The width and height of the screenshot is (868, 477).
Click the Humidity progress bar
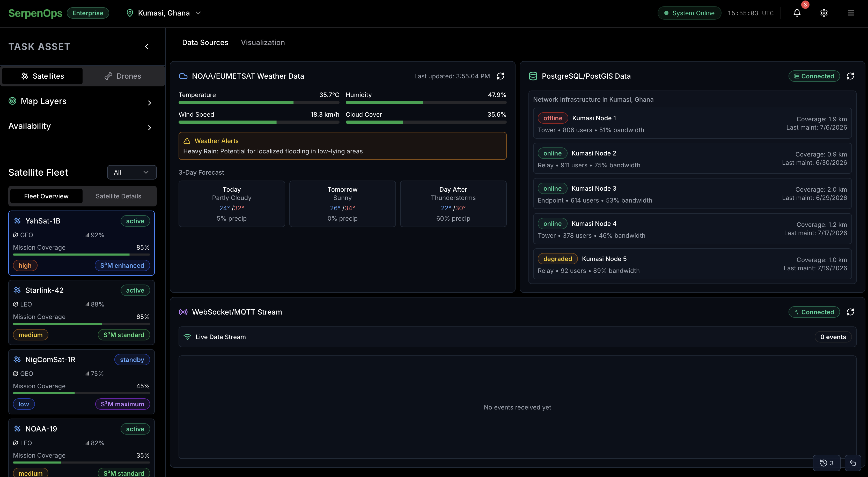(426, 102)
